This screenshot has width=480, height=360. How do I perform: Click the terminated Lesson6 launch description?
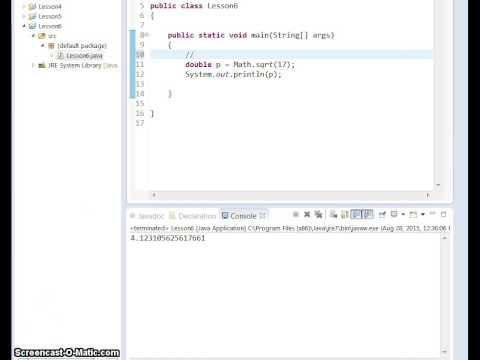[x=289, y=228]
